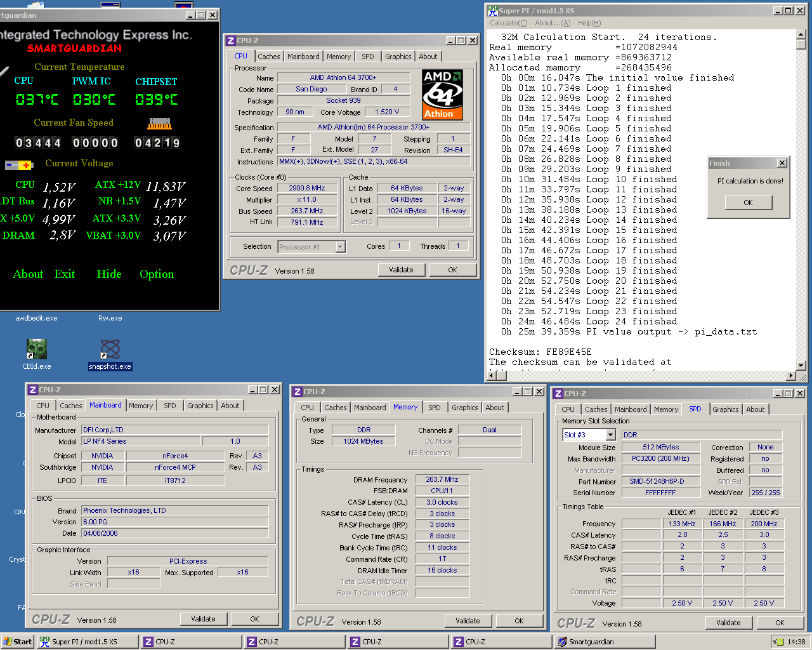This screenshot has height=650, width=812.
Task: Click the clock showing 14:38
Action: 797,642
